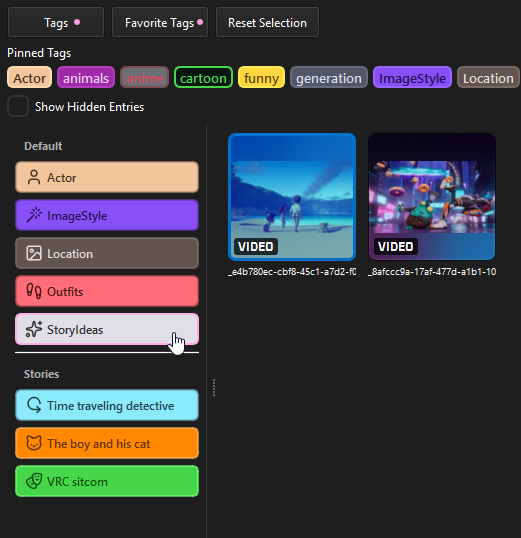Select the beach scene video thumbnail
Image resolution: width=521 pixels, height=538 pixels.
292,197
